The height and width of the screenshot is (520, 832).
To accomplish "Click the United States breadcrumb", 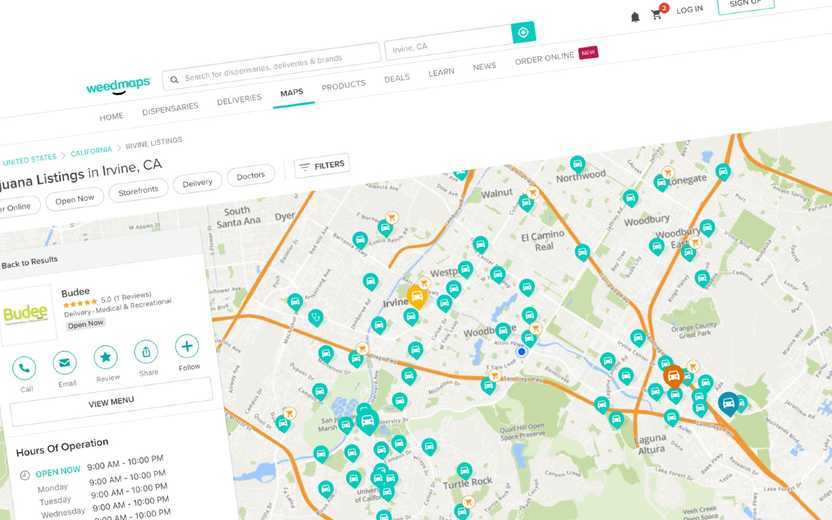I will [x=29, y=160].
